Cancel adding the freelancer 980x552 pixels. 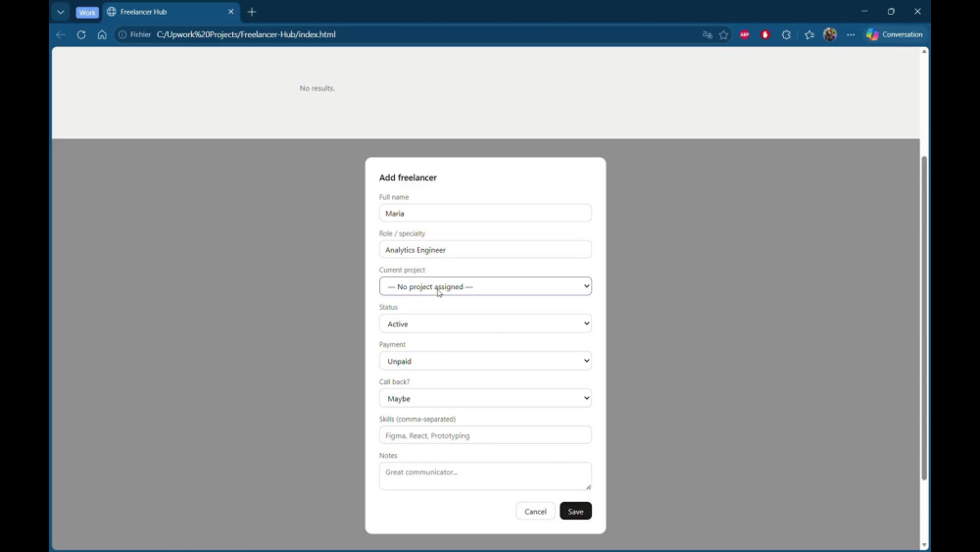tap(535, 512)
